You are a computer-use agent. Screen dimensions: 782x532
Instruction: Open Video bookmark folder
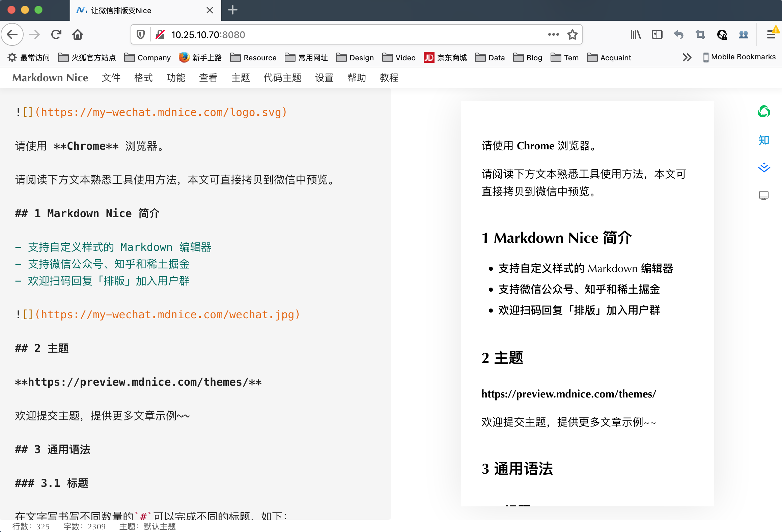pos(399,58)
